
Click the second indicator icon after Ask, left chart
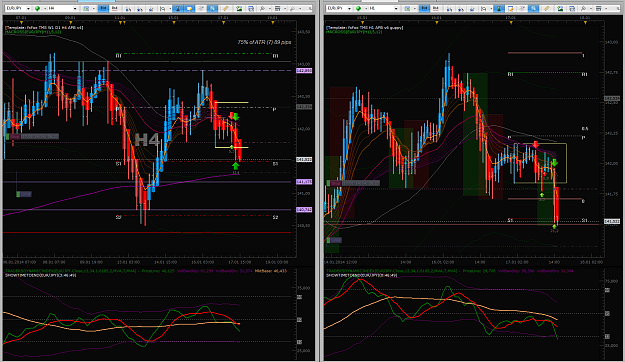[139, 8]
